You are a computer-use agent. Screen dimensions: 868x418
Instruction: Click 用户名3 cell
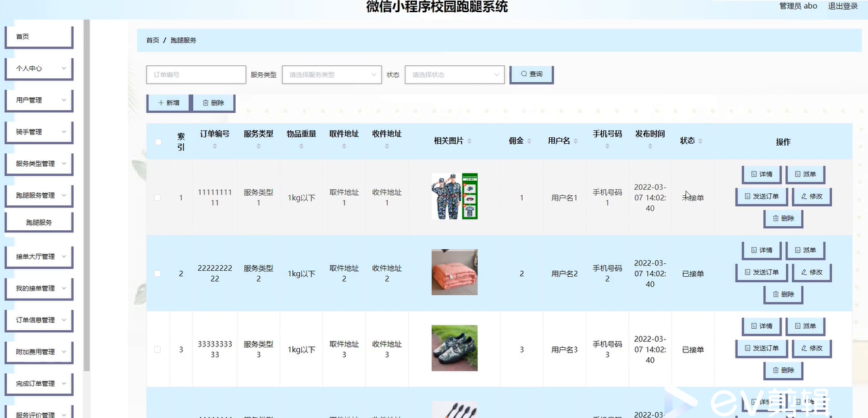(564, 350)
